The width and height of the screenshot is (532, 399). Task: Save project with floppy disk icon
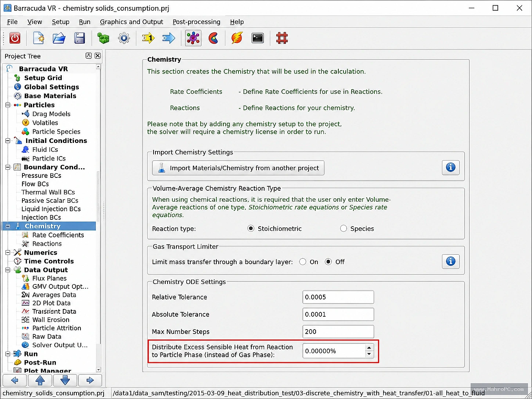click(x=79, y=38)
